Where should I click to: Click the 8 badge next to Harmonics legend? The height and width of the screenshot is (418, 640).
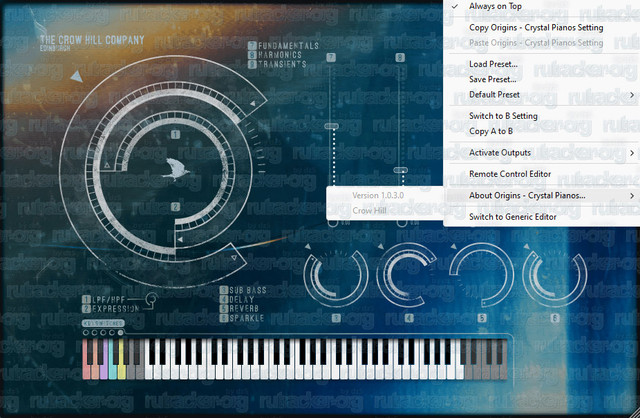tap(252, 55)
